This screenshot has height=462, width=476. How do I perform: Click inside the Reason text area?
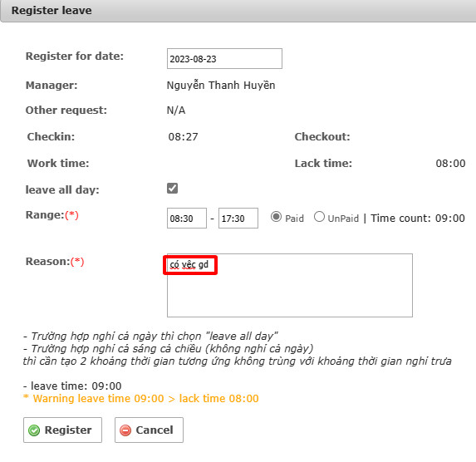point(290,286)
